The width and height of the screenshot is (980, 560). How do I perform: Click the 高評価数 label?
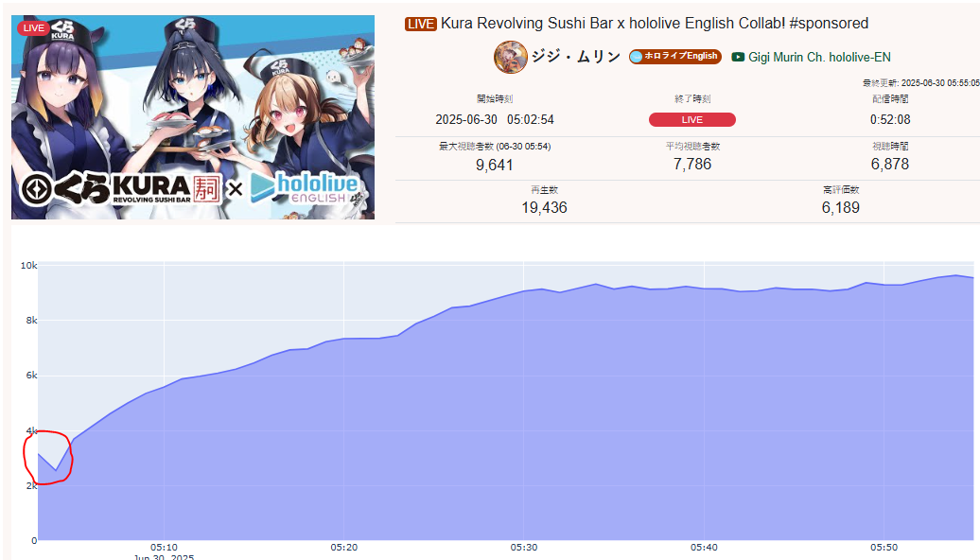point(841,189)
